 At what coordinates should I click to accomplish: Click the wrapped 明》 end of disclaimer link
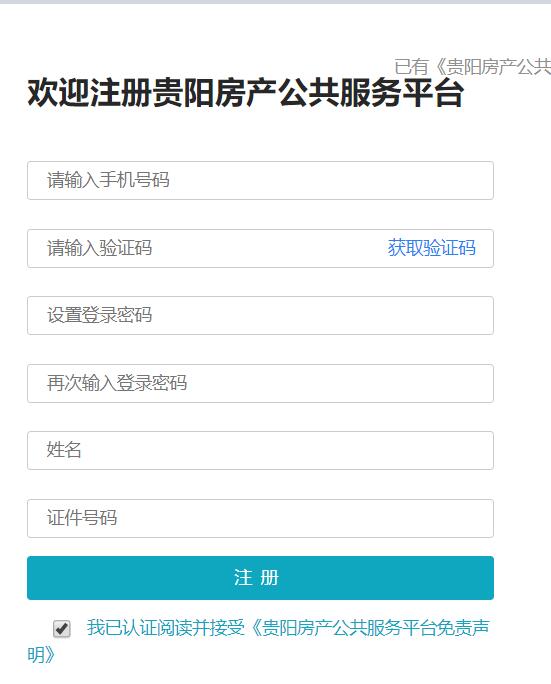(x=41, y=655)
